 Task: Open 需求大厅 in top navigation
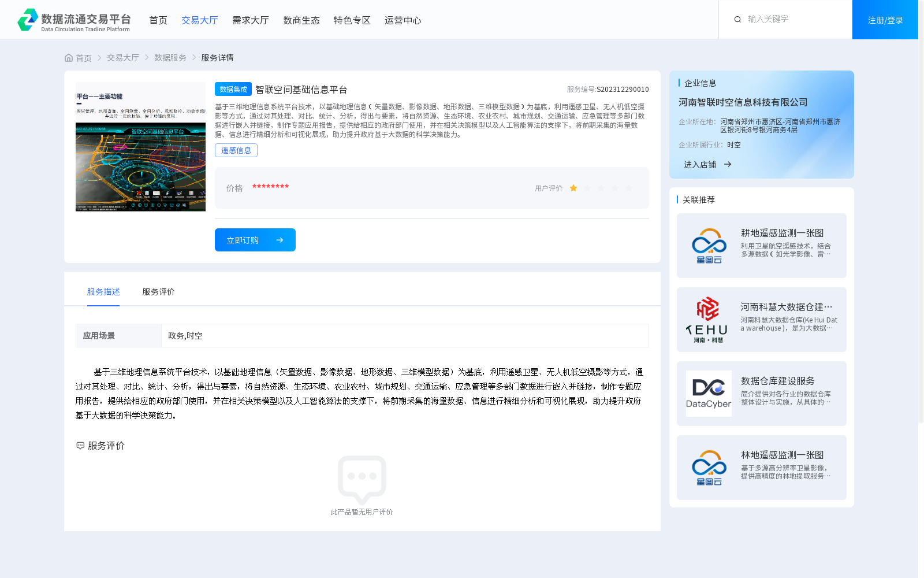251,20
